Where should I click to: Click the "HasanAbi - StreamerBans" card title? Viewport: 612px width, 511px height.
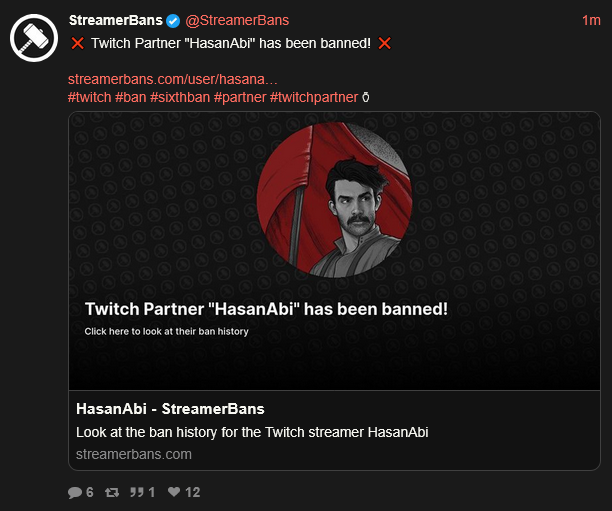pyautogui.click(x=170, y=409)
